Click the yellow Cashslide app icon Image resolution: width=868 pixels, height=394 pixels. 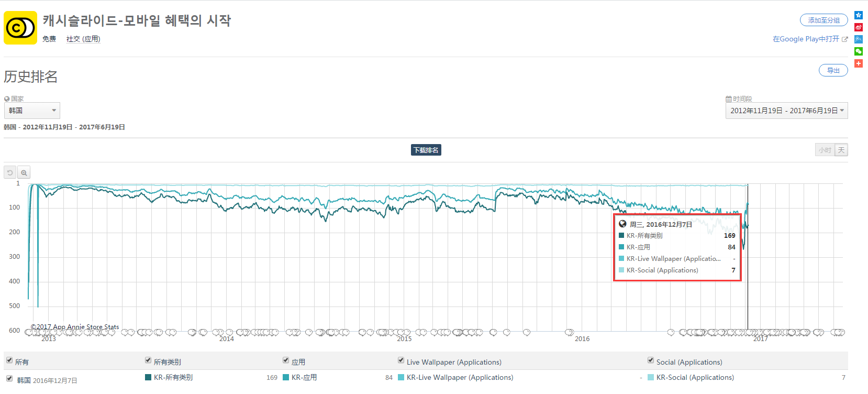tap(20, 28)
